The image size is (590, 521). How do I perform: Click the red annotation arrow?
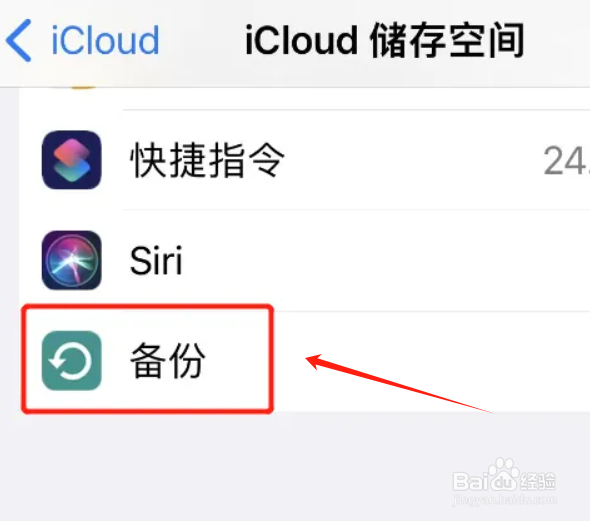[399, 383]
